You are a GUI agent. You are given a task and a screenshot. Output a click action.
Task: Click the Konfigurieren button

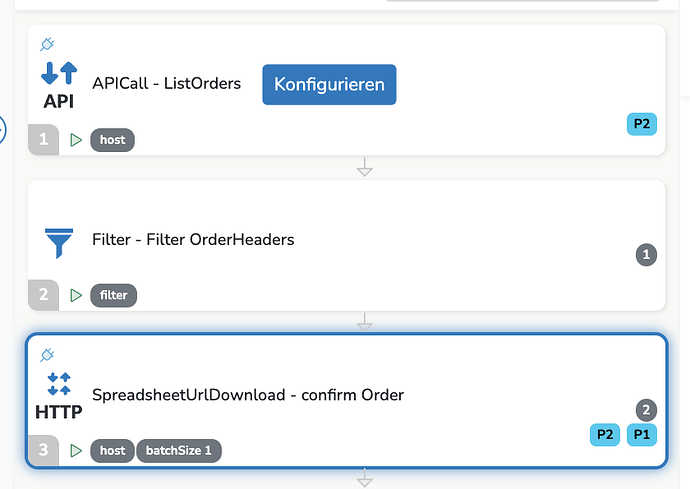pyautogui.click(x=329, y=85)
